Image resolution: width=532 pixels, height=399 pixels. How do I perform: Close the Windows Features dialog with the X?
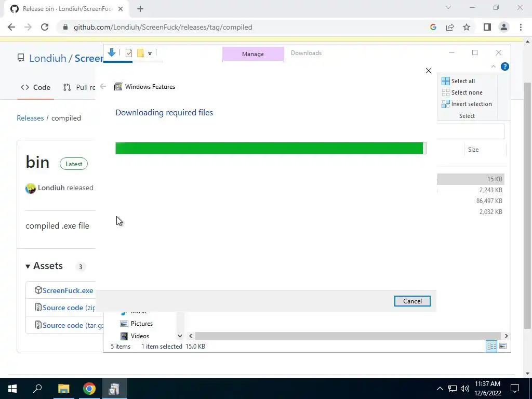pos(429,71)
